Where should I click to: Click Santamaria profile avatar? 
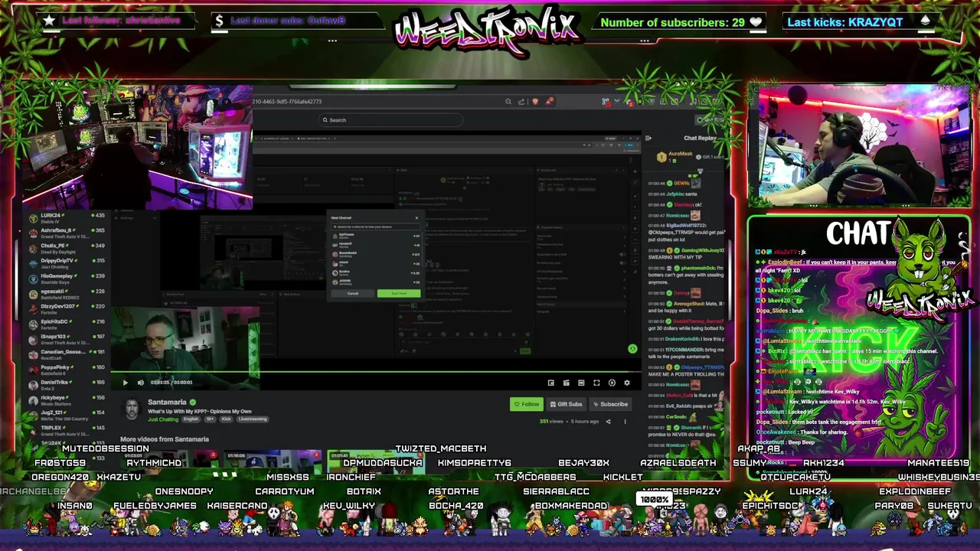coord(132,408)
